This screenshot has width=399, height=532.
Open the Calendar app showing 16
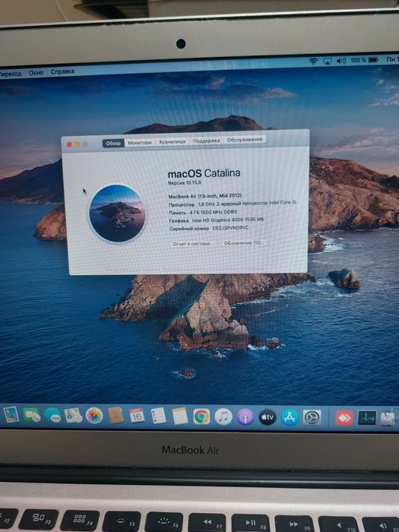(x=137, y=416)
